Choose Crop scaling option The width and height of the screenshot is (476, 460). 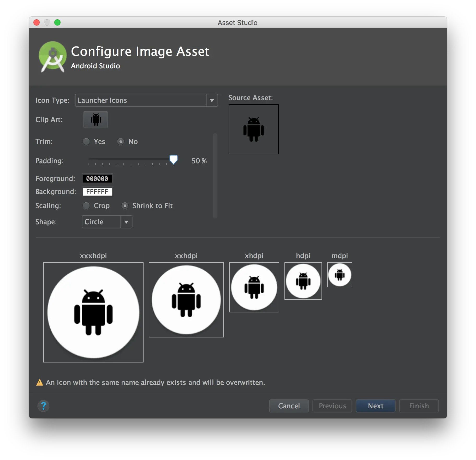86,206
